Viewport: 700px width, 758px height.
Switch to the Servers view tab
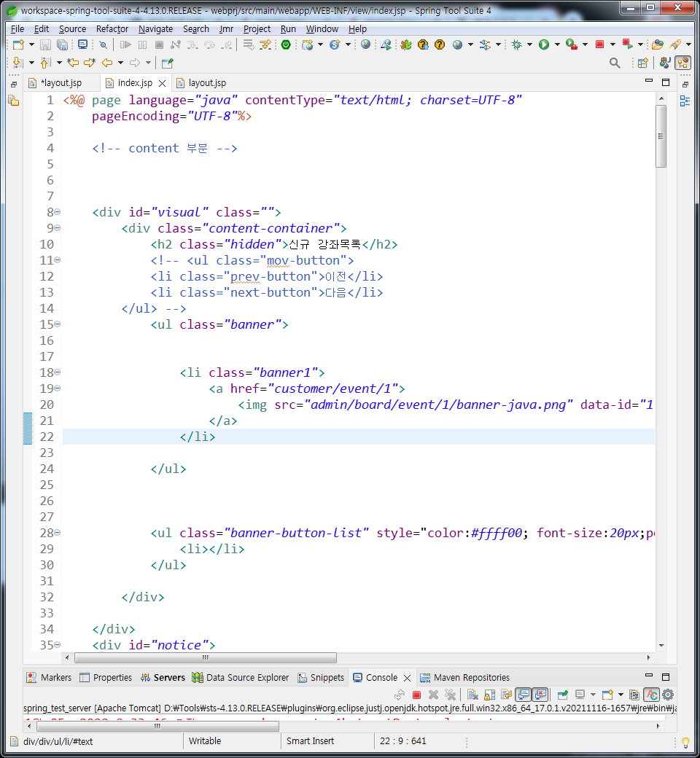(x=163, y=678)
